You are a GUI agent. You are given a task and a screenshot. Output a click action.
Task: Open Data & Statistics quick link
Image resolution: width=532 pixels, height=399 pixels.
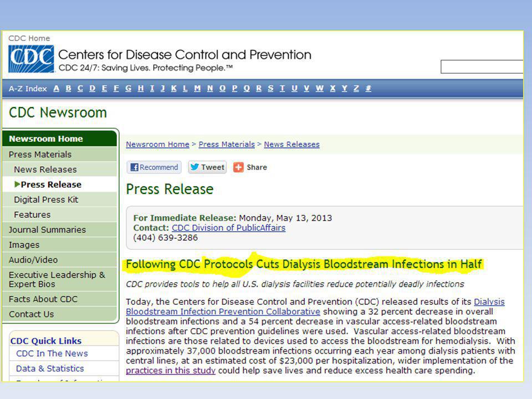pyautogui.click(x=50, y=369)
